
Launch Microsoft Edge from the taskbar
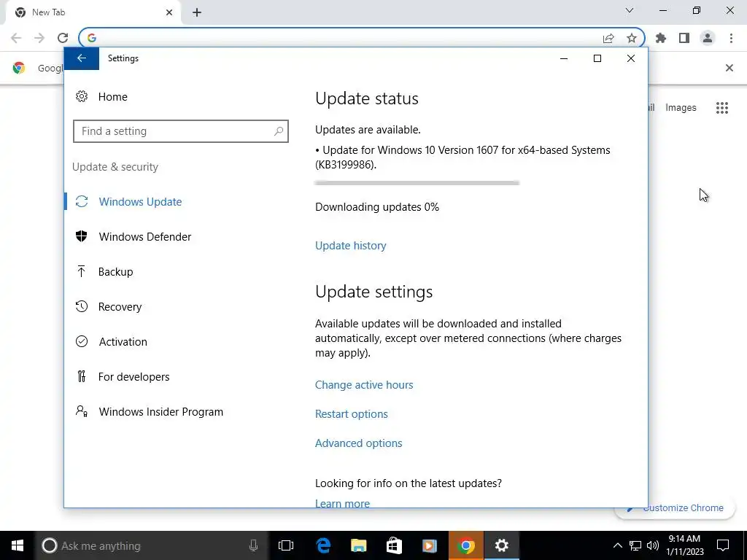[x=323, y=545]
